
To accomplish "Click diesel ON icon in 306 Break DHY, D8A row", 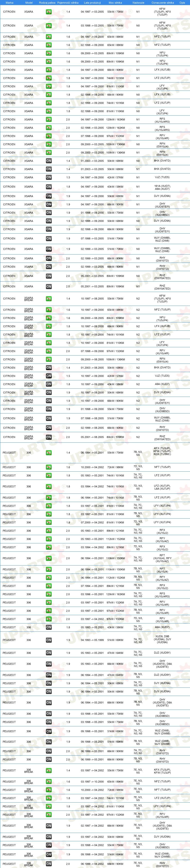I will 49,826.
